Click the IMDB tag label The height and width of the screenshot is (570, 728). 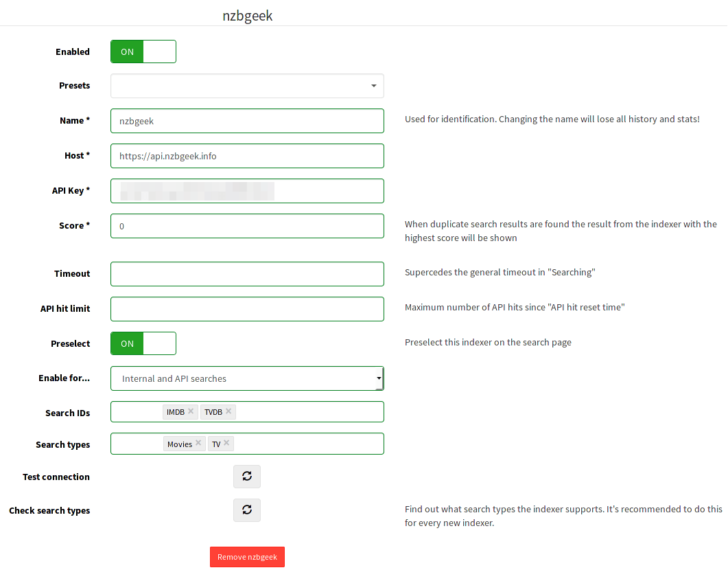176,412
